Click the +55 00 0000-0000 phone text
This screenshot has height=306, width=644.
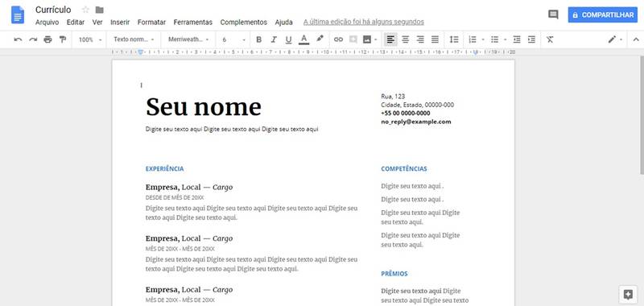click(x=406, y=114)
